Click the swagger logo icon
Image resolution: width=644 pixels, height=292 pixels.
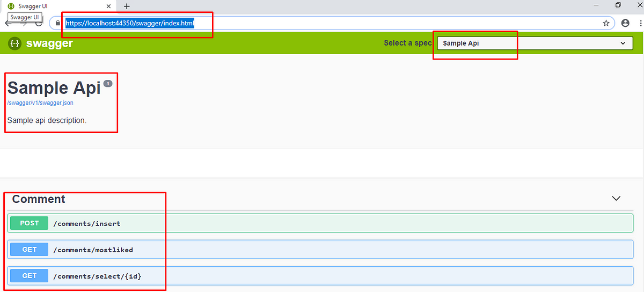(15, 43)
